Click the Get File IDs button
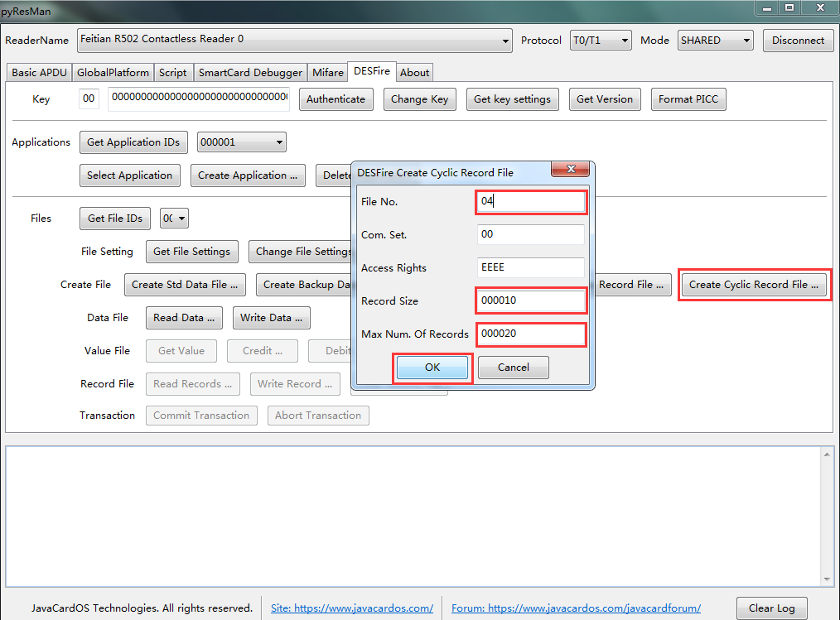840x620 pixels. 115,219
